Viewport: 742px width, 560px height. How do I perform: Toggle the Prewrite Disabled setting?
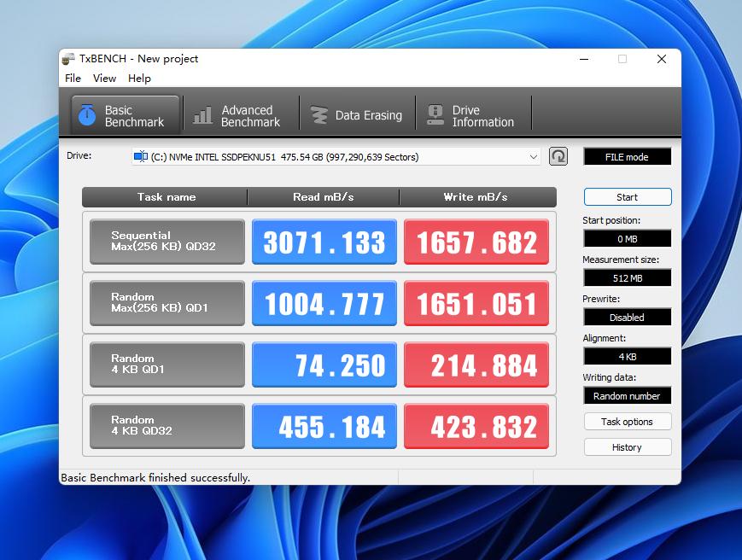(x=627, y=317)
